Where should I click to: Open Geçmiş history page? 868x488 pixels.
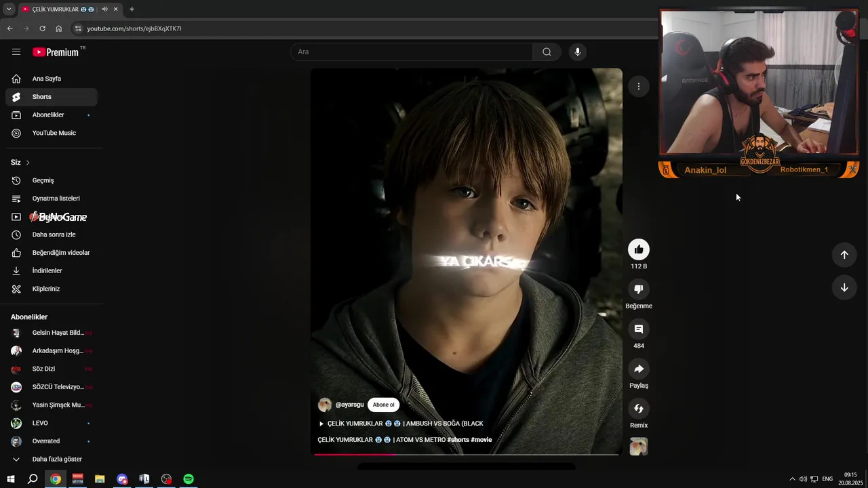tap(52, 180)
